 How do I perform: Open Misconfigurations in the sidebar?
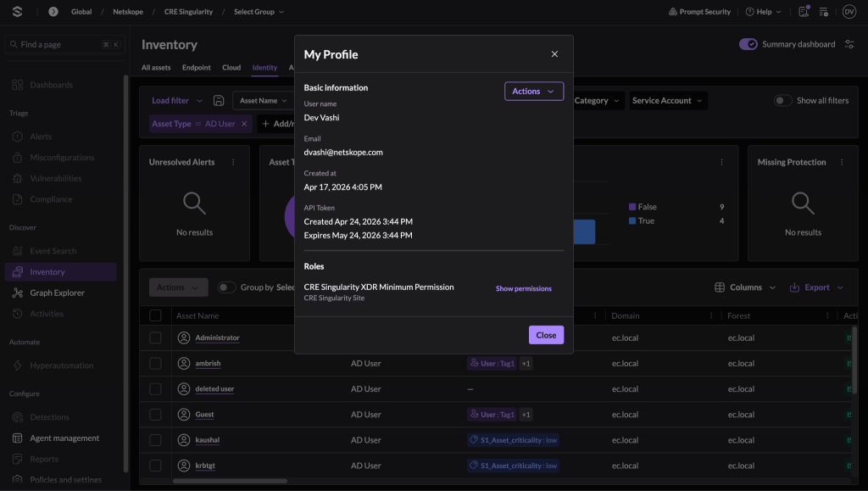(61, 158)
